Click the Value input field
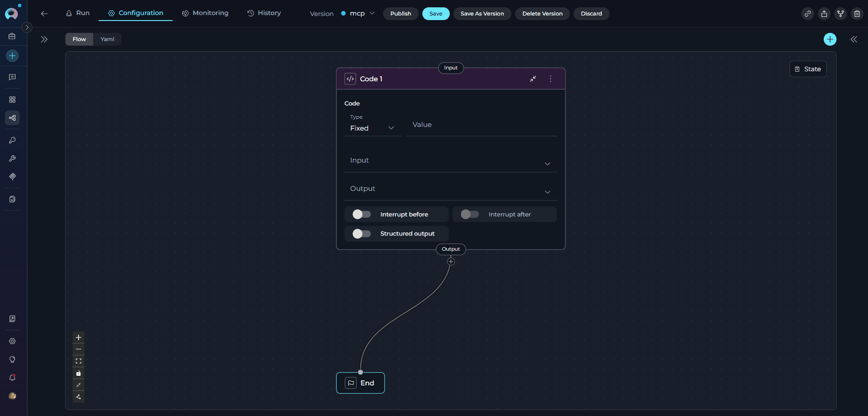Image resolution: width=868 pixels, height=416 pixels. tap(482, 125)
